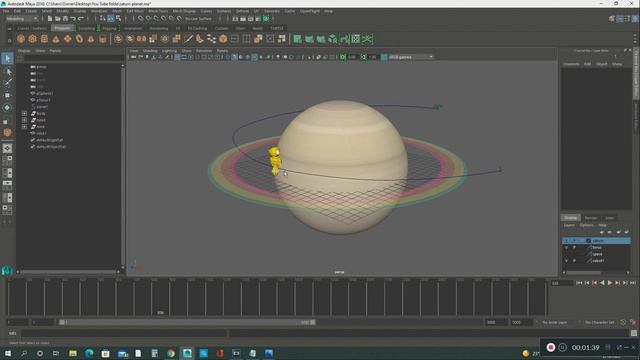Activate the Paint Selection tool
The height and width of the screenshot is (360, 640).
point(7,83)
